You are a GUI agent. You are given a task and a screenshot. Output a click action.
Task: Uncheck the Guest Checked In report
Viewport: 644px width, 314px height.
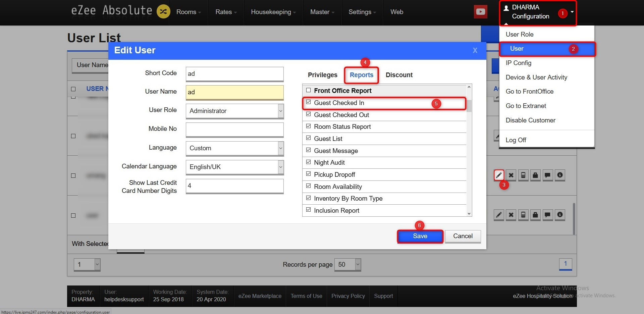click(x=308, y=102)
